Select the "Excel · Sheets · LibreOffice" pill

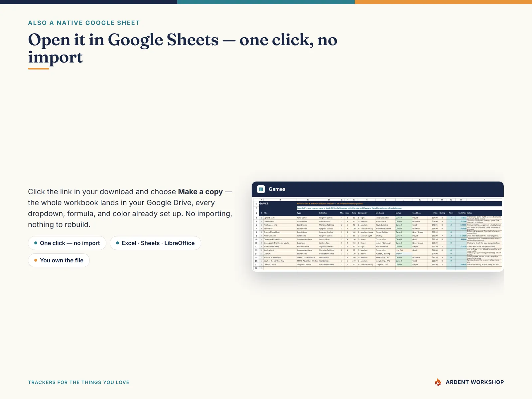[155, 243]
